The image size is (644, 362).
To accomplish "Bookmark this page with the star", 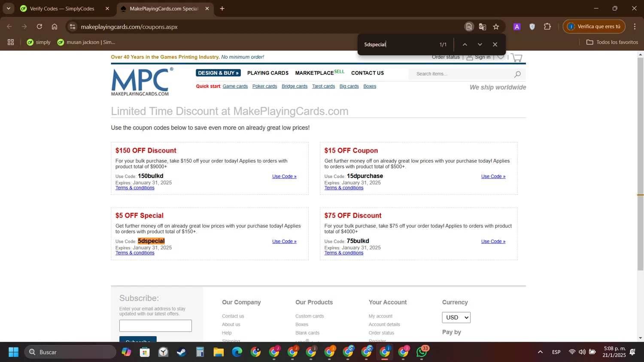I will tap(496, 27).
